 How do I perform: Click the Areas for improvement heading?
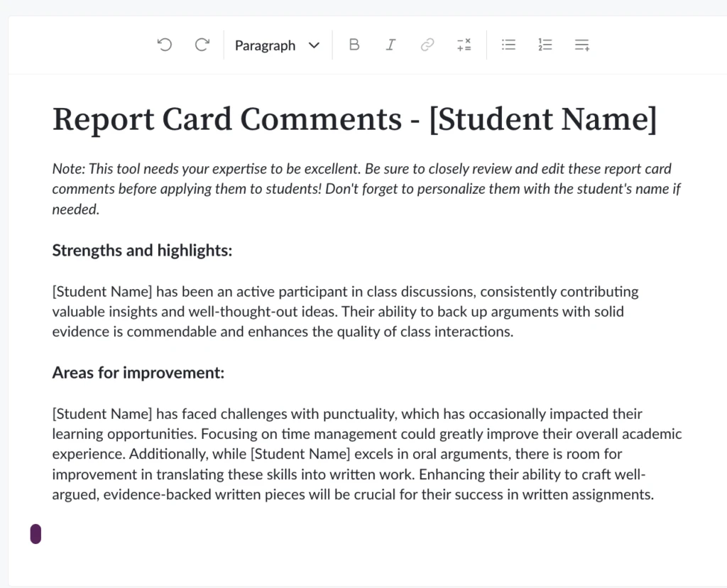point(138,372)
